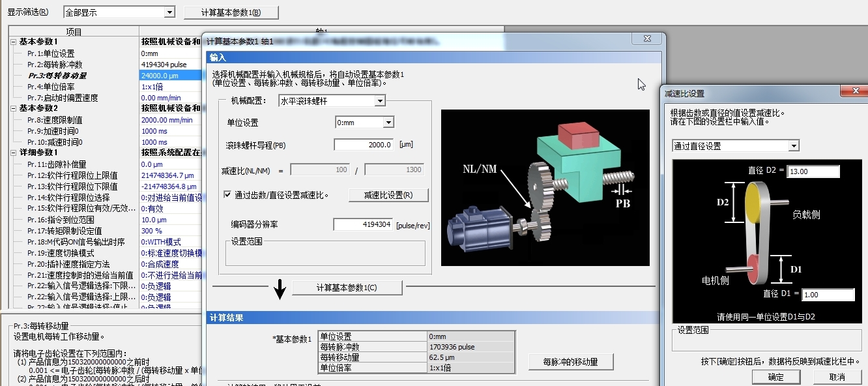This screenshot has width=868, height=386.
Task: Click the 直径 D2 input field
Action: coord(813,171)
